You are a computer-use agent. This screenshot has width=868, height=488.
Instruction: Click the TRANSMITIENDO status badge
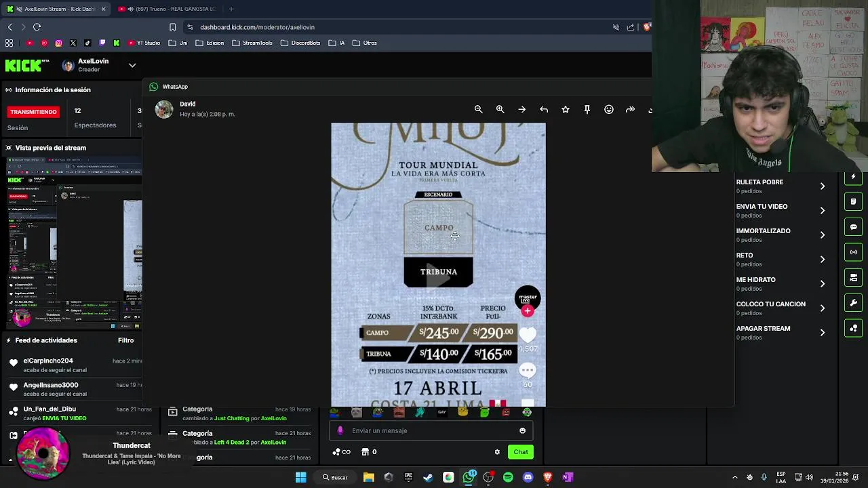[33, 112]
